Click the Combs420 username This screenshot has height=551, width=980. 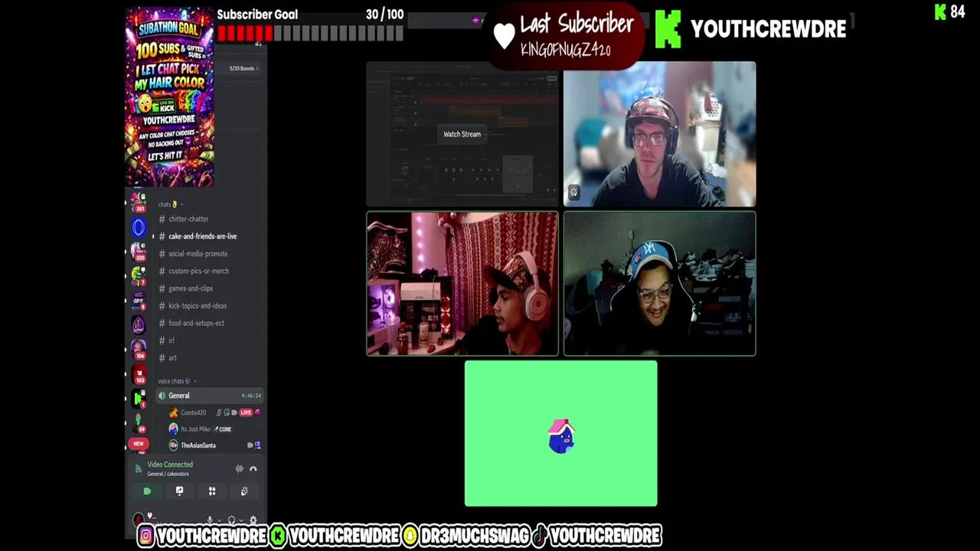point(193,412)
